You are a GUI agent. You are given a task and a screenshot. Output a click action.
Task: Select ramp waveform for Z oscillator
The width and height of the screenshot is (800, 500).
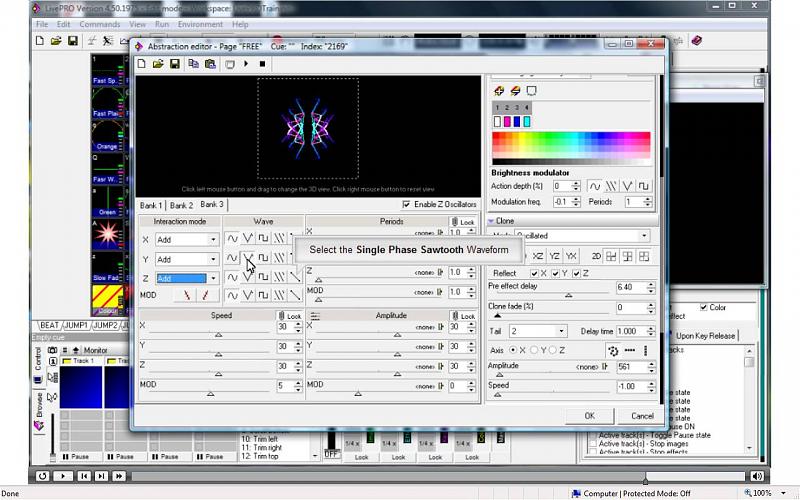coord(295,278)
